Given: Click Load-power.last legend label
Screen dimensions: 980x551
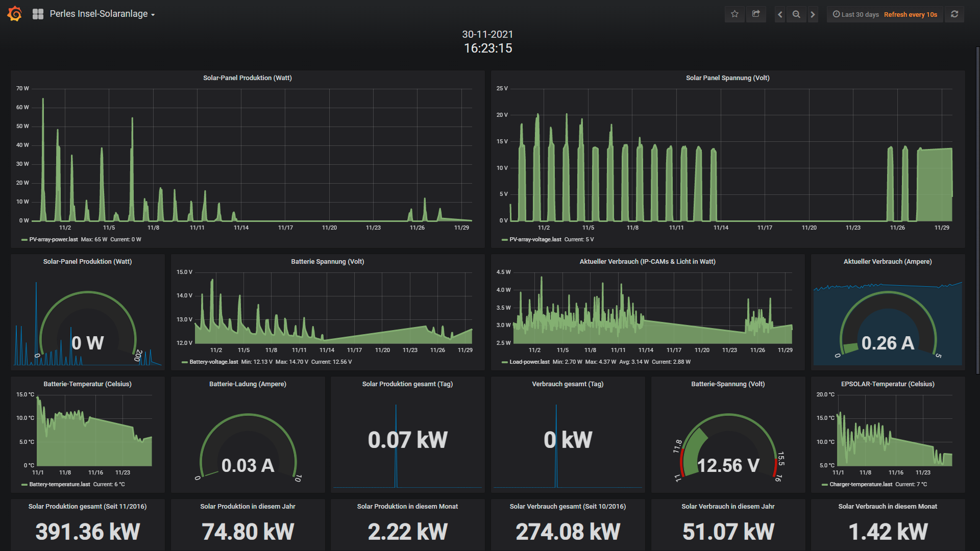Looking at the screenshot, I should coord(529,362).
